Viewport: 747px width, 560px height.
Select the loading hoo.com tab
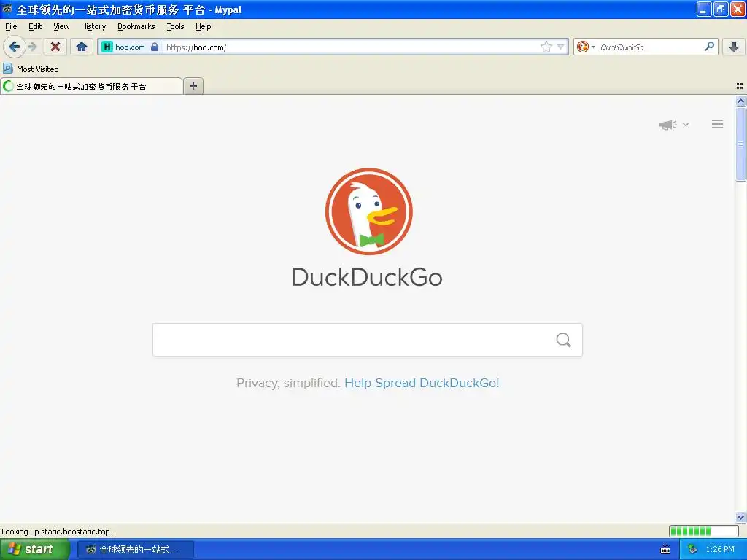91,86
